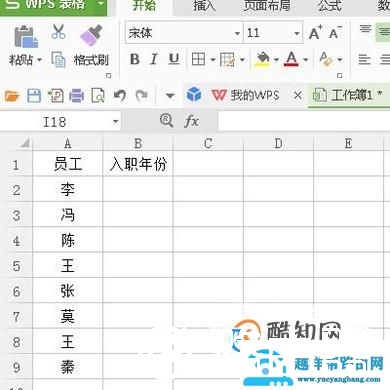This screenshot has width=390, height=390.
Task: Click the Cut scissors icon
Action: [x=59, y=32]
